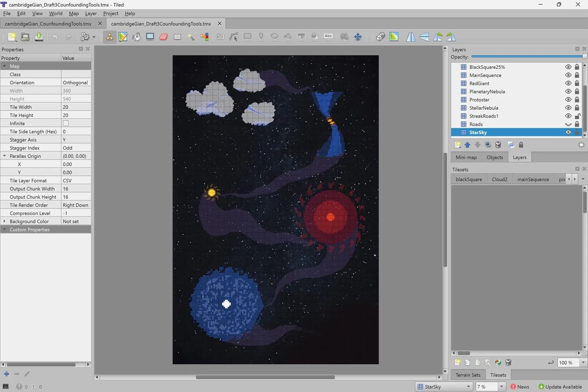This screenshot has height=392, width=588.
Task: Select the Shape Fill tool
Action: [x=150, y=37]
